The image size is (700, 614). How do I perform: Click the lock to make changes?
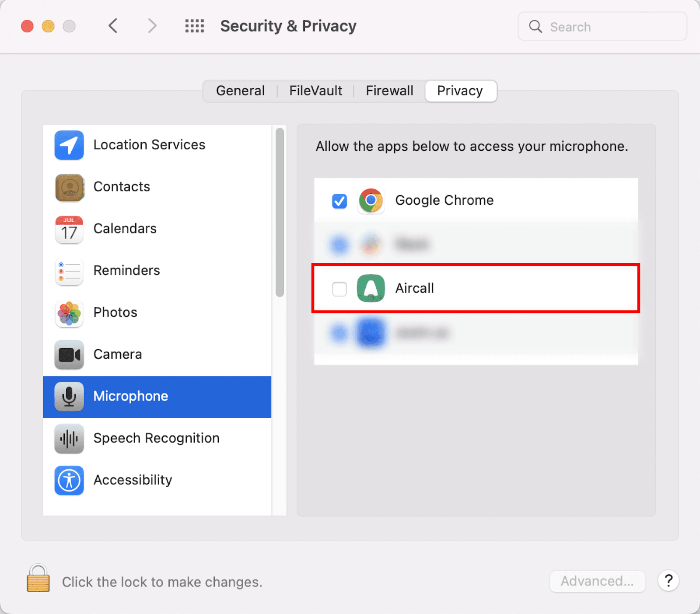coord(38,582)
